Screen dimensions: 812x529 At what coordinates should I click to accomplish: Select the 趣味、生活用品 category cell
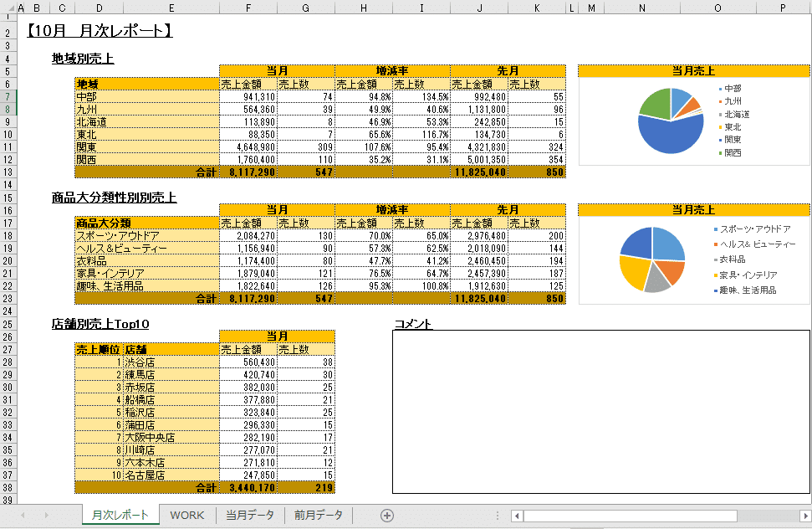tap(147, 286)
